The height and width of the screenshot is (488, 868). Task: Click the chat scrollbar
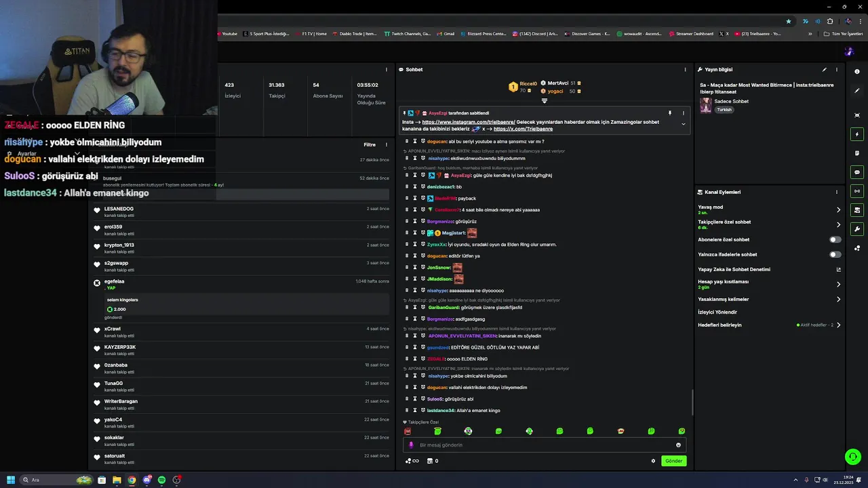[692, 402]
